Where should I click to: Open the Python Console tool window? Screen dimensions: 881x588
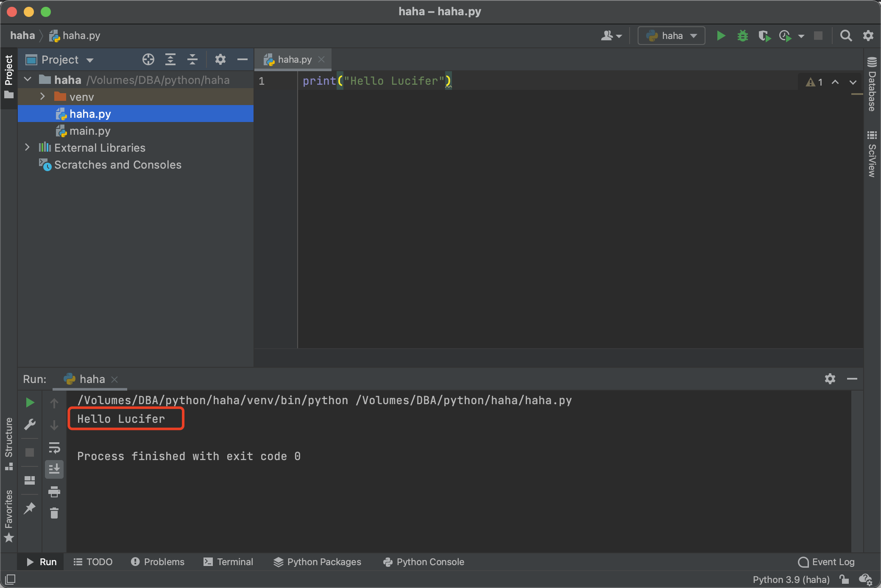[424, 562]
